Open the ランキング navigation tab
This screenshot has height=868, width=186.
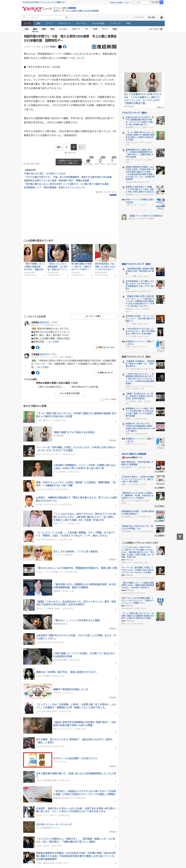point(115,24)
